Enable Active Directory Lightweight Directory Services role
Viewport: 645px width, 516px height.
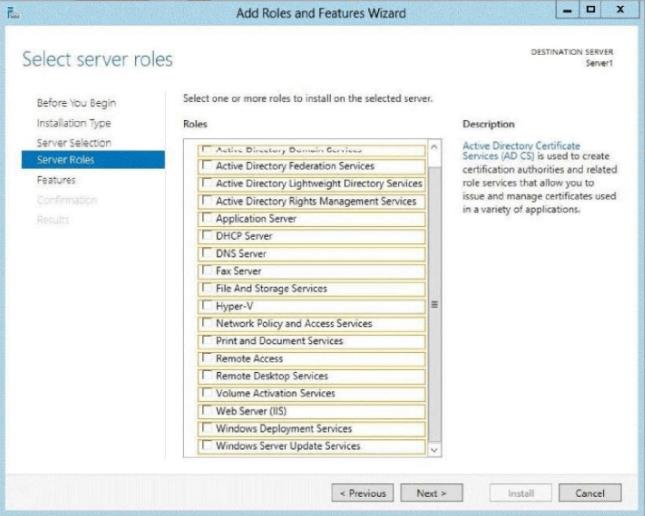[208, 182]
